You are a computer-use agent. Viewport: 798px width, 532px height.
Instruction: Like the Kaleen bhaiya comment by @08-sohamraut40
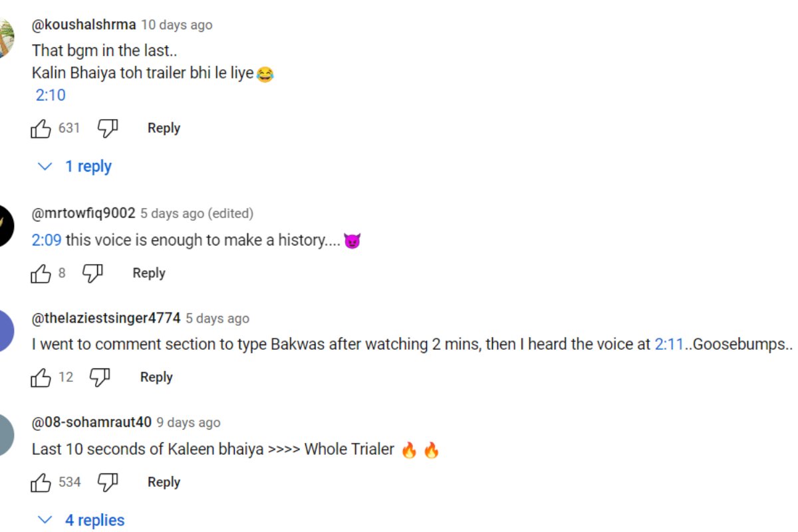[41, 482]
